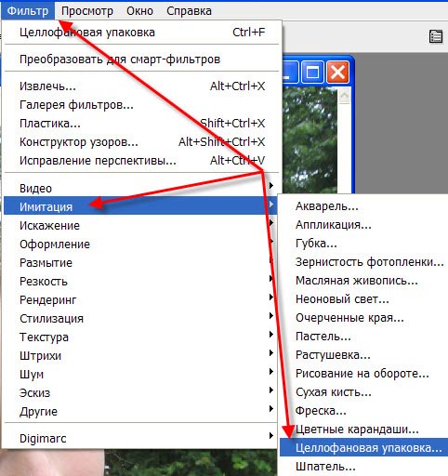Choose Сухая кисть... filter

point(363,391)
